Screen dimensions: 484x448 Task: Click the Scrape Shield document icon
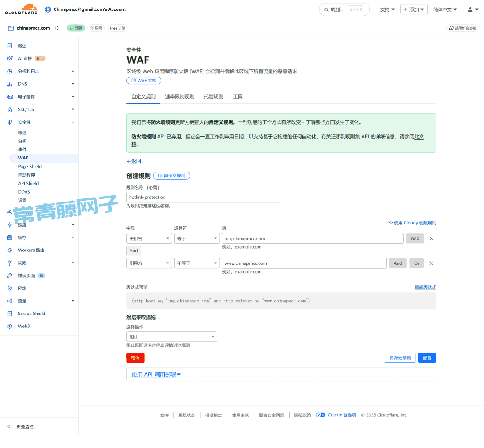(x=9, y=314)
